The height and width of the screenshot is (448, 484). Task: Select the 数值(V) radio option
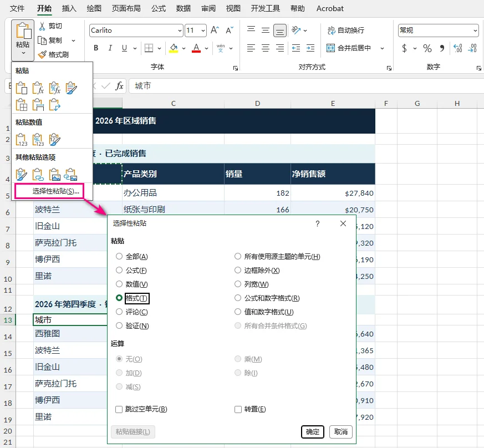119,284
